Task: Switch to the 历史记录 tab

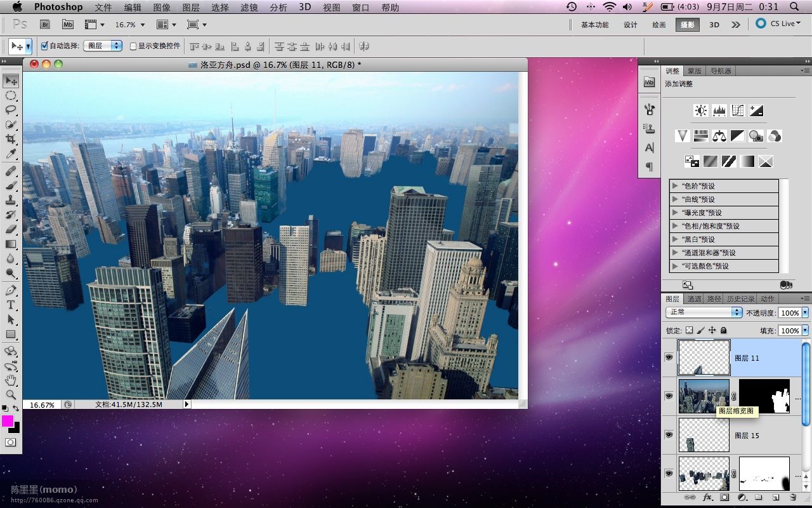Action: click(740, 299)
